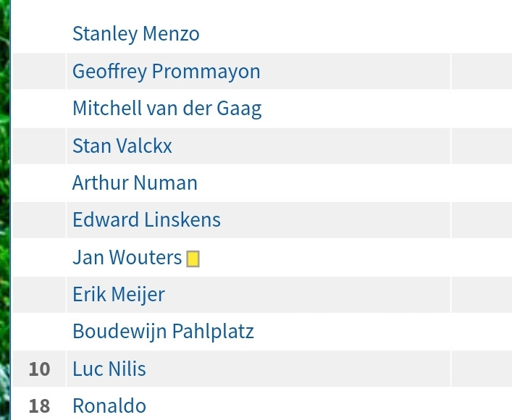
Task: Open the Jan Wouters player link
Action: 127,257
